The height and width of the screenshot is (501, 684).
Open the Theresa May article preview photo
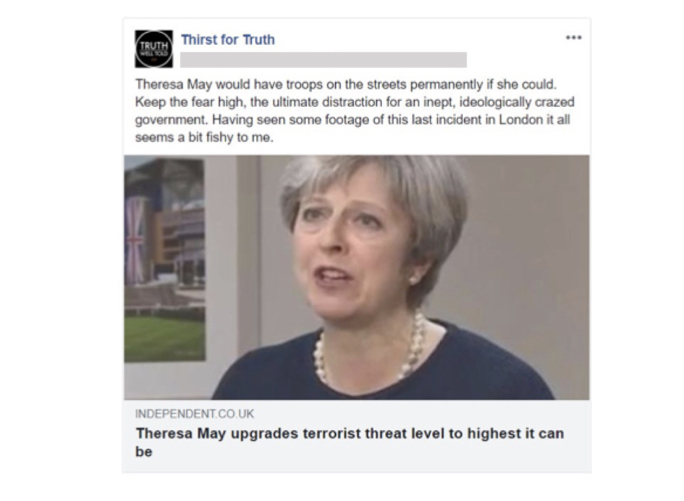[x=357, y=278]
